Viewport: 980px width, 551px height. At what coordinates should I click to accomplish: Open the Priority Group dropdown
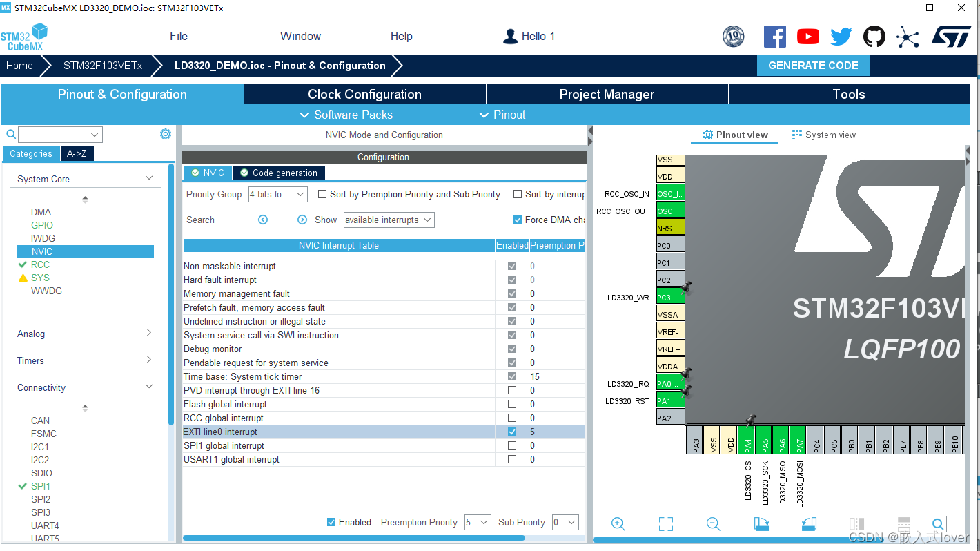coord(277,194)
